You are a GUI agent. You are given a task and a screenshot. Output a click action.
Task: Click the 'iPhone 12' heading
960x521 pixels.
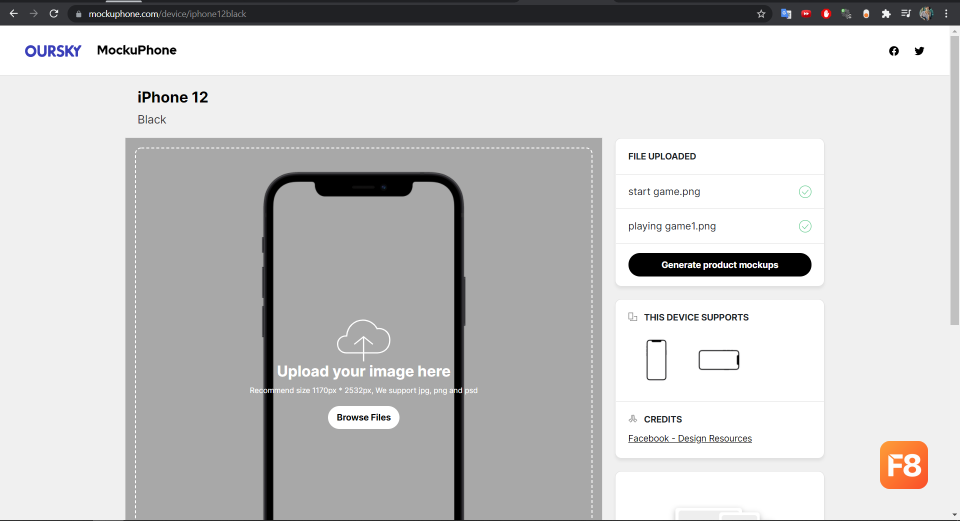click(173, 97)
